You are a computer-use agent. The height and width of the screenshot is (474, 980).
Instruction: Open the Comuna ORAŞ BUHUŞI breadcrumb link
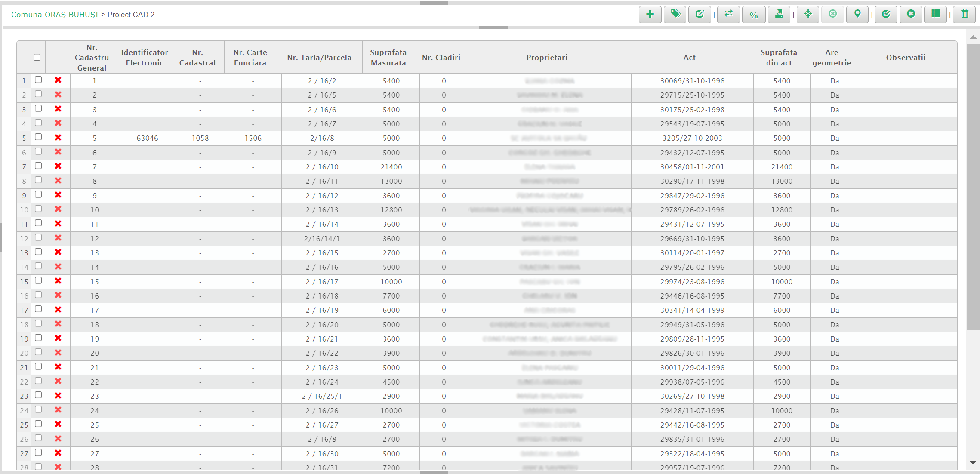click(55, 15)
